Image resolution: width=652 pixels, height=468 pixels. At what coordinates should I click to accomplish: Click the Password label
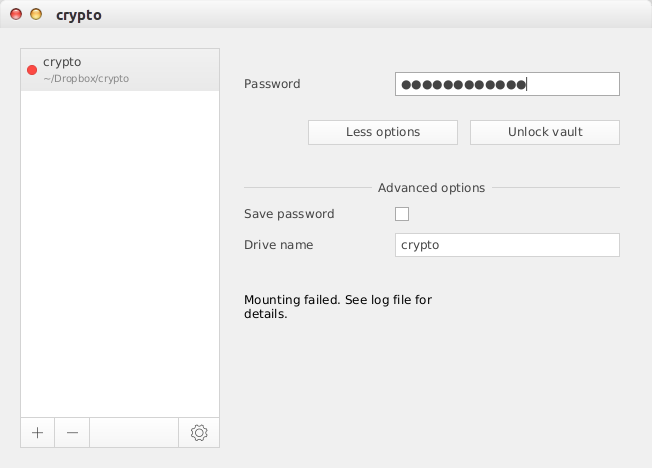pos(272,84)
